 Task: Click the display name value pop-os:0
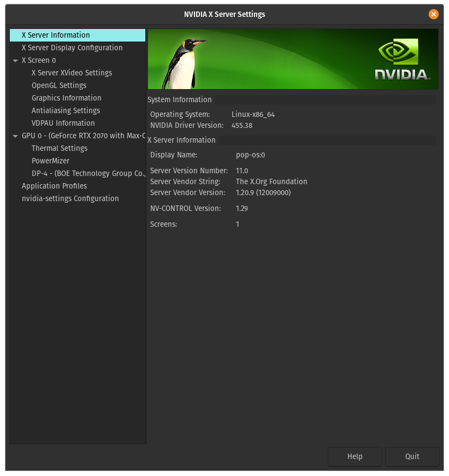click(250, 155)
